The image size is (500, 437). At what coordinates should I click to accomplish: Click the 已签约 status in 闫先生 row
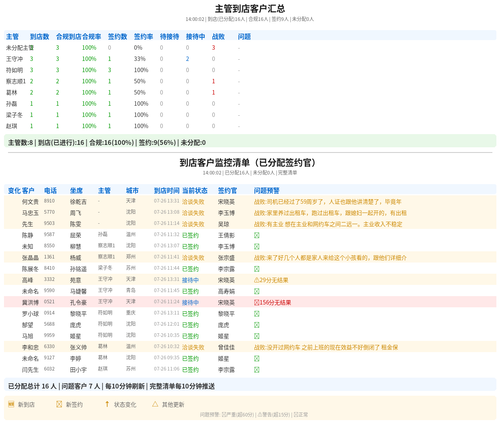tap(190, 370)
